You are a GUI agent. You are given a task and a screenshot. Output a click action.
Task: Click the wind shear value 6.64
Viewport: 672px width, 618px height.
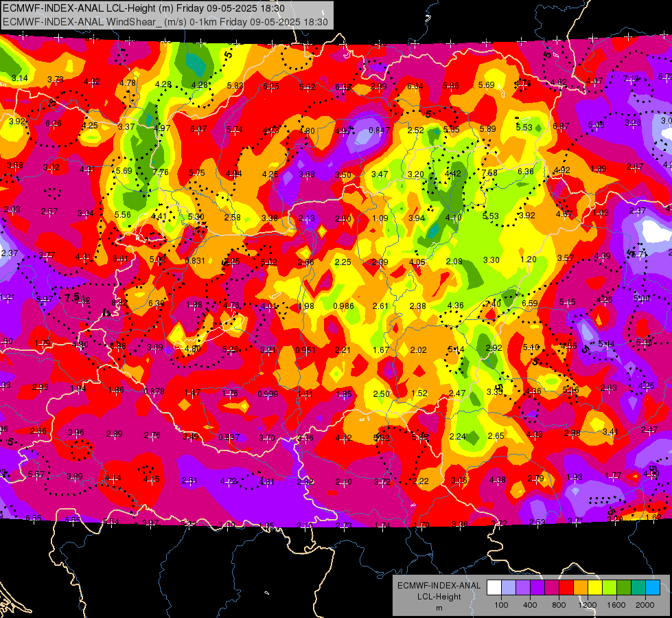click(415, 87)
